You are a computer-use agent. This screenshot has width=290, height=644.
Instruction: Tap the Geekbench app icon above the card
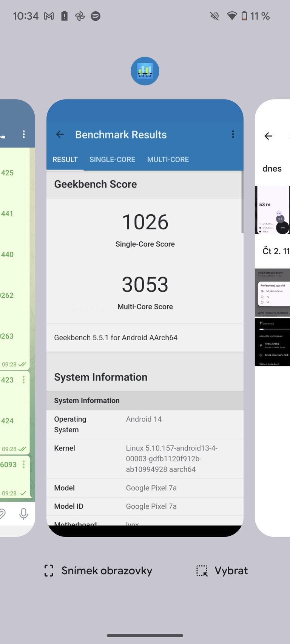[x=145, y=71]
